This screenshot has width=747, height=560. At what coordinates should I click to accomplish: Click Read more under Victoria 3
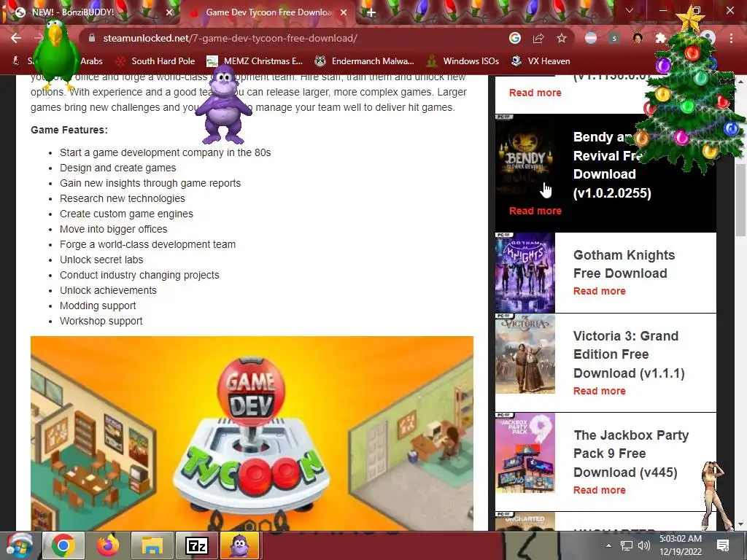(x=600, y=391)
